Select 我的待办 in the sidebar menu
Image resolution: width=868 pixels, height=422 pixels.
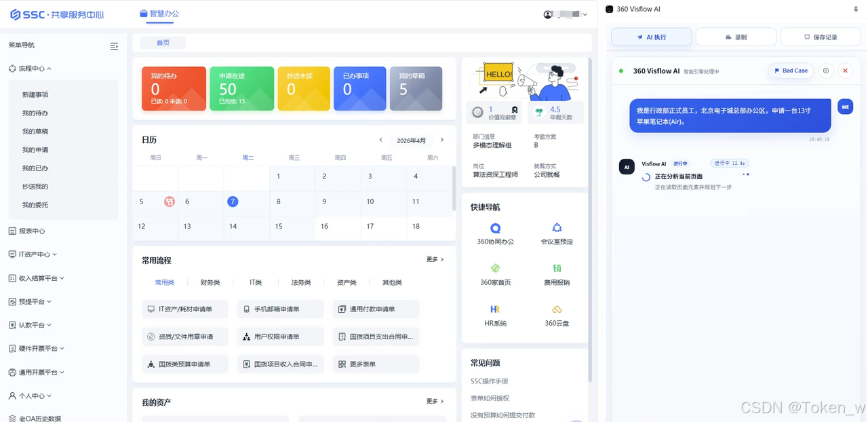[35, 113]
